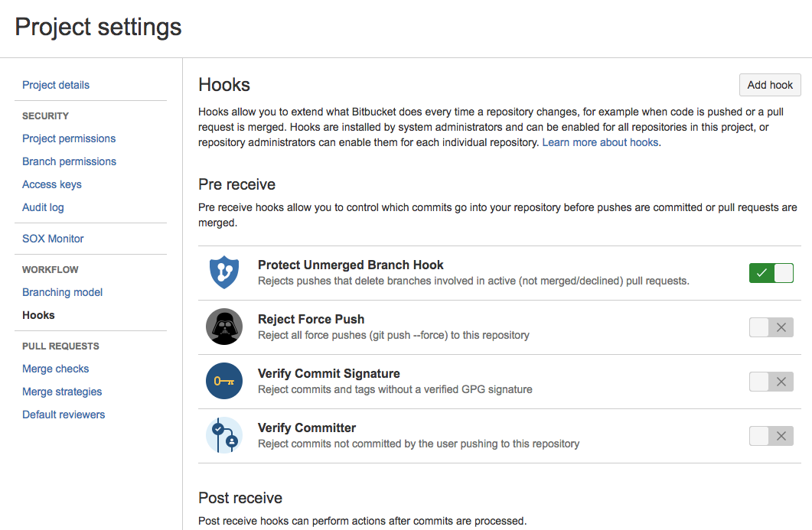This screenshot has height=530, width=812.
Task: View the Audit log
Action: click(43, 207)
